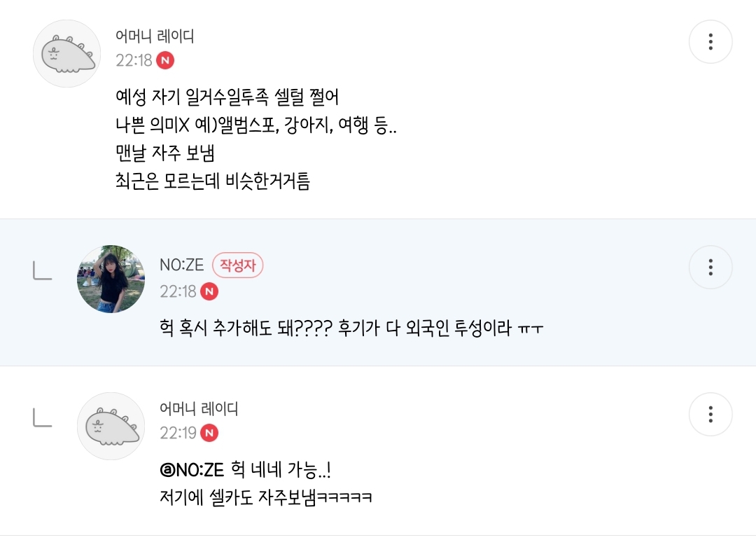Viewport: 756px width, 540px height.
Task: Open the three-dot menu on NO:ZE's reply
Action: point(710,267)
